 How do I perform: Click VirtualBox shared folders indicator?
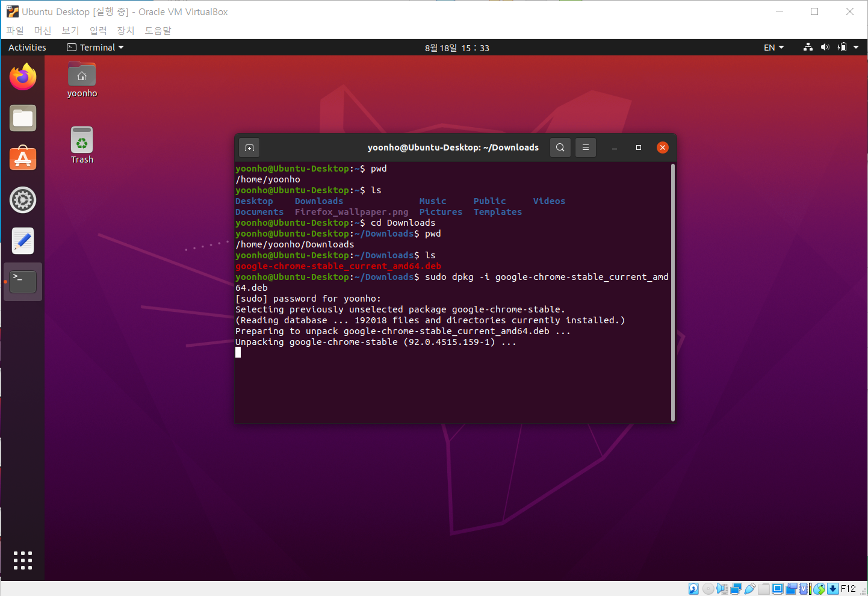pyautogui.click(x=764, y=589)
